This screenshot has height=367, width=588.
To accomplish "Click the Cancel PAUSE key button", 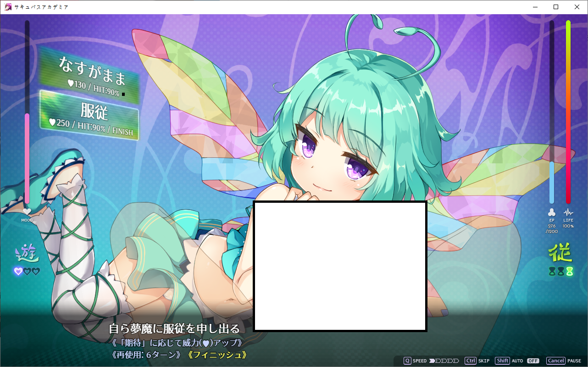I will (x=555, y=361).
